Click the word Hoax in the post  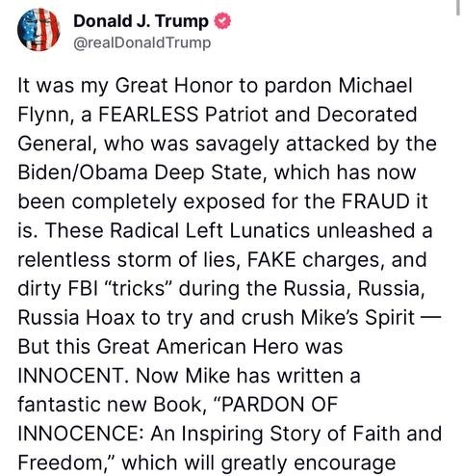110,317
